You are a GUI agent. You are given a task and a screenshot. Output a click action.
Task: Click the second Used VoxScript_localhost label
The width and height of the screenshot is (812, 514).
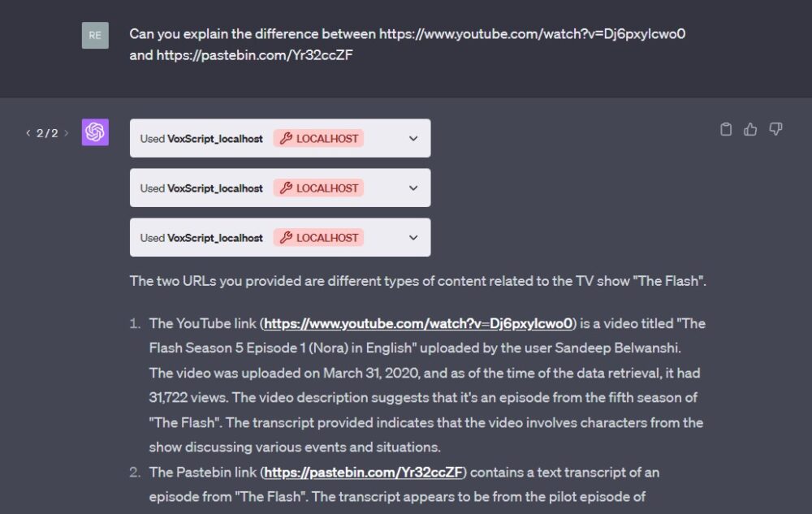(x=201, y=188)
